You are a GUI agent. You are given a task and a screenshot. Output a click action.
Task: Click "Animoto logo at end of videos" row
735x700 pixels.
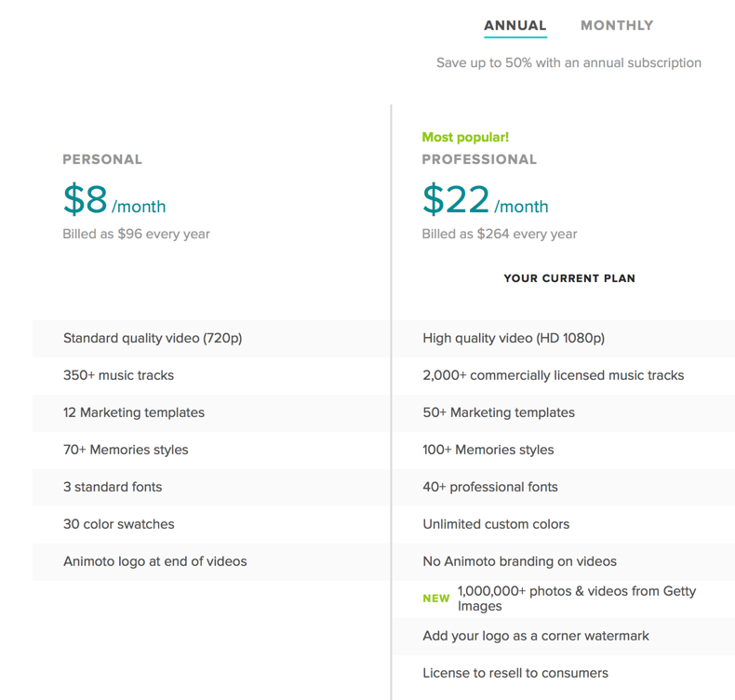click(x=154, y=562)
